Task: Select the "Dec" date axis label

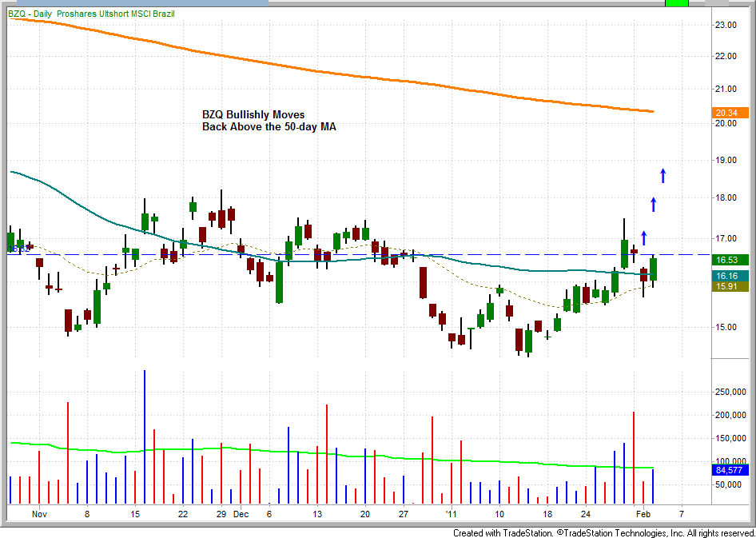Action: 241,514
